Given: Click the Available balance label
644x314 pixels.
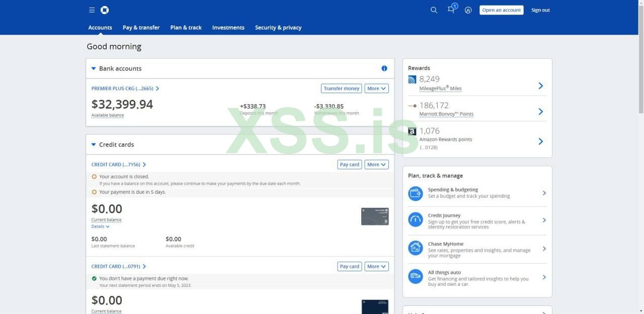Looking at the screenshot, I should pyautogui.click(x=108, y=115).
